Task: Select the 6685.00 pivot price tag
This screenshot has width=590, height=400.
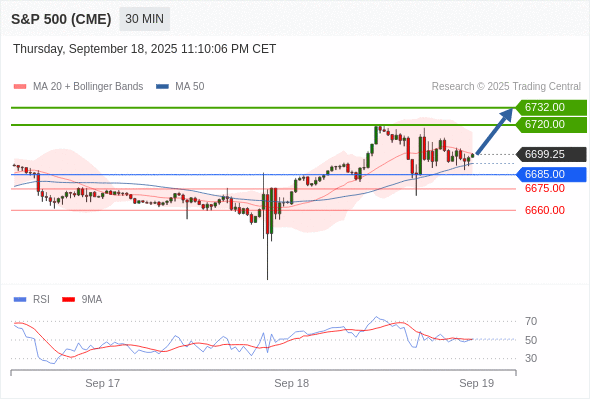Action: (x=551, y=175)
